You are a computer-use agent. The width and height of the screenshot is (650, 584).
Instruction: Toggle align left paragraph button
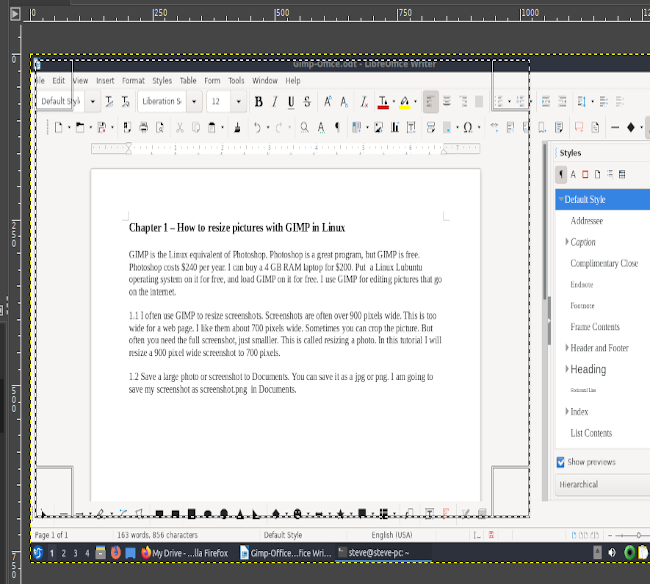(x=430, y=102)
